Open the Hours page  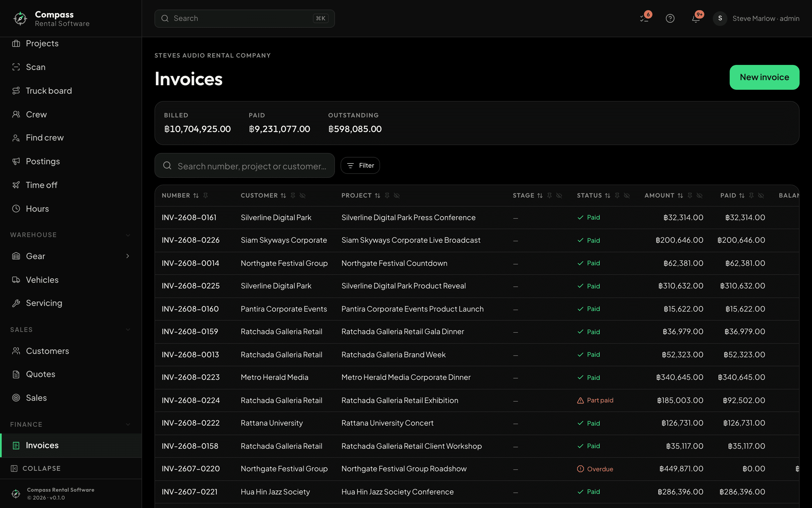click(71, 209)
